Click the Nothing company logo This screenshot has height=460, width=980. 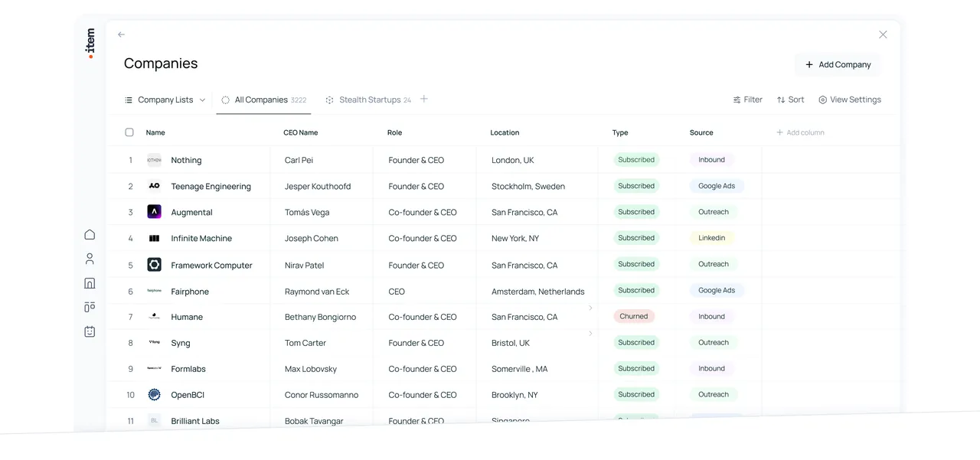click(154, 160)
